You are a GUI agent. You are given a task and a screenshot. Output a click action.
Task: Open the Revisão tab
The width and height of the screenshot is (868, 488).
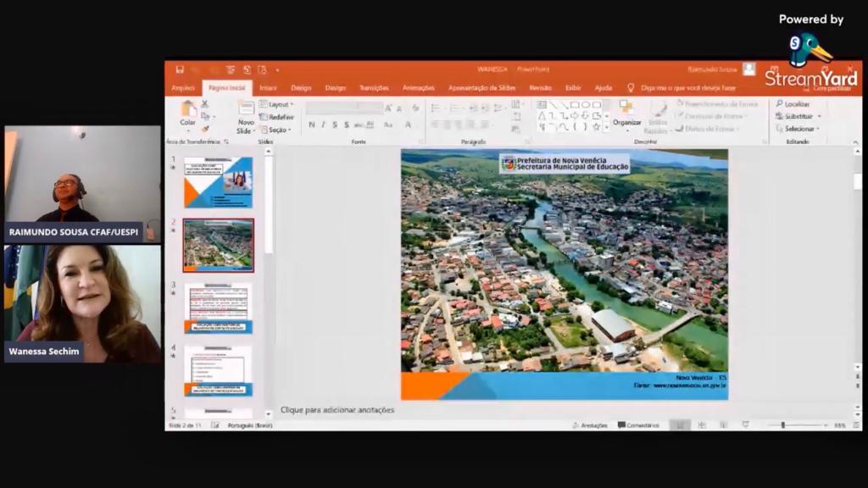(x=540, y=88)
